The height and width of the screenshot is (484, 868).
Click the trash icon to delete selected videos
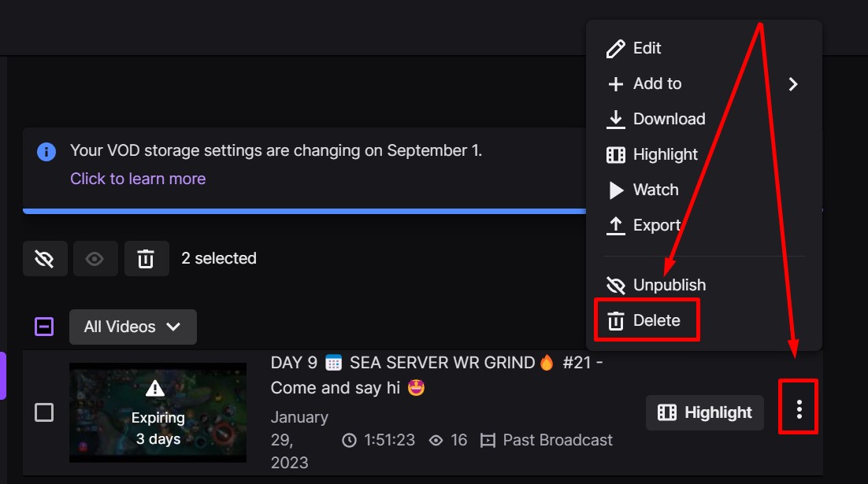tap(146, 258)
